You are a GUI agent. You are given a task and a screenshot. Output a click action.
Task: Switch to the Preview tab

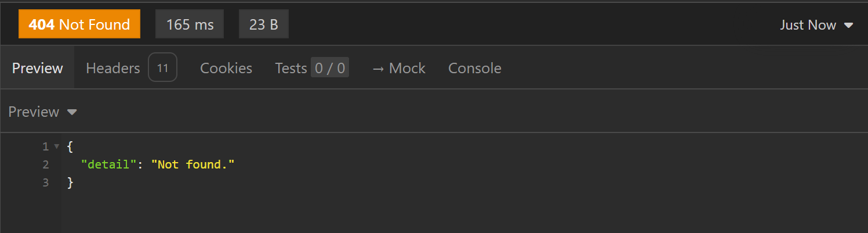tap(37, 68)
